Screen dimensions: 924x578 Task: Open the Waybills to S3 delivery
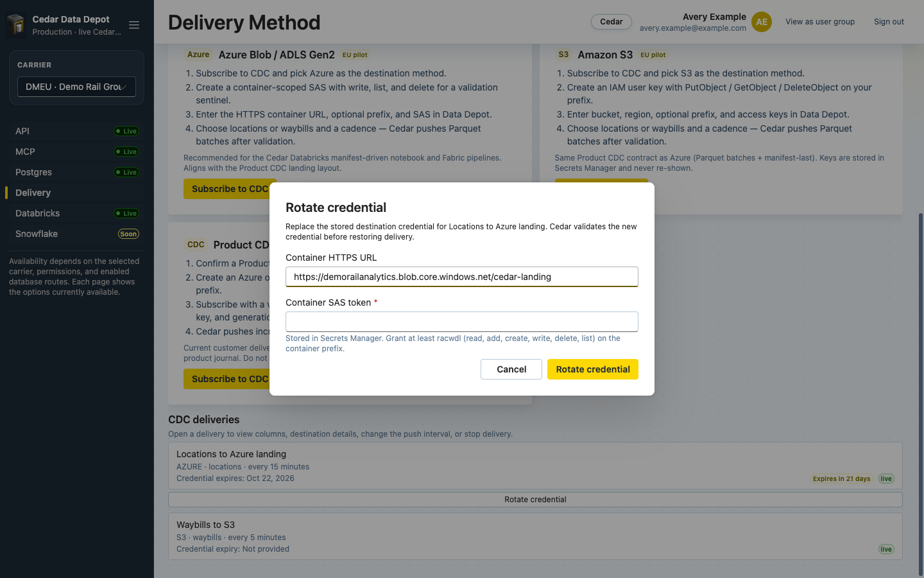(535, 536)
